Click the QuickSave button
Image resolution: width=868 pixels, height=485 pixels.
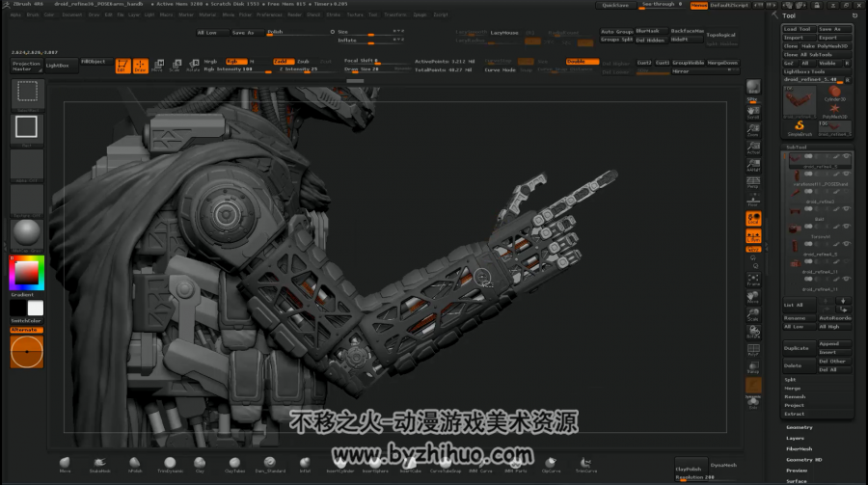[x=615, y=5]
